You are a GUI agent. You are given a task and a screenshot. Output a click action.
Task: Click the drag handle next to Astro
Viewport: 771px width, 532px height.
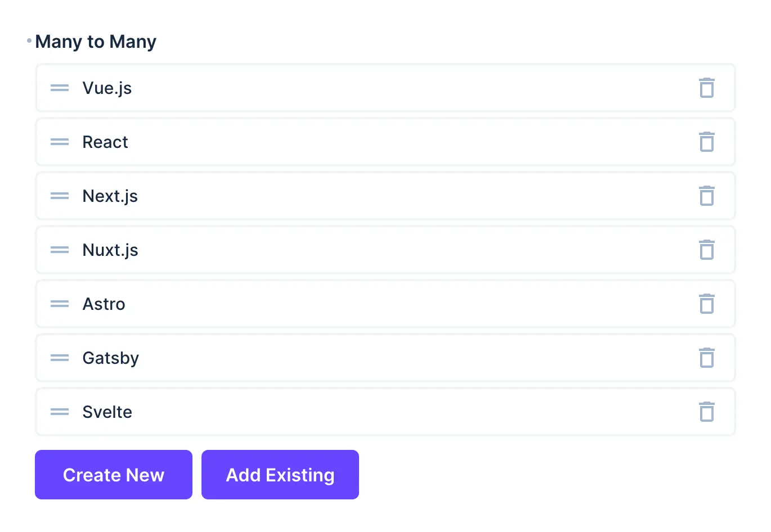[59, 304]
